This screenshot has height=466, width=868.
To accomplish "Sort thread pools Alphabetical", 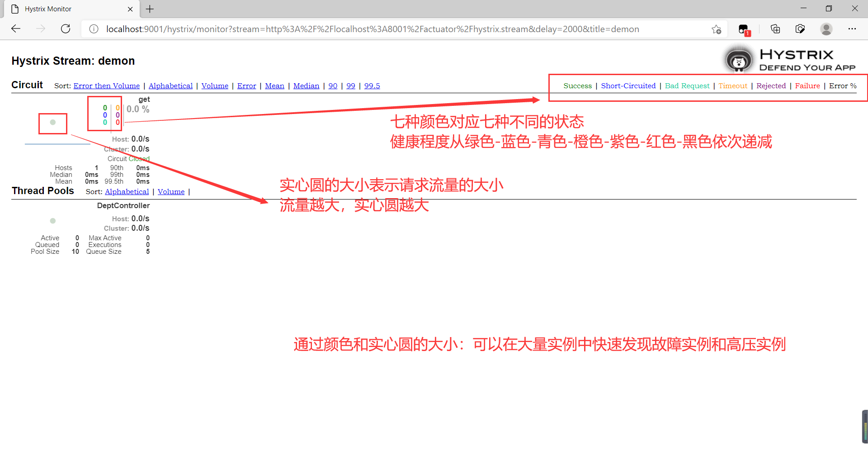I will pyautogui.click(x=127, y=192).
